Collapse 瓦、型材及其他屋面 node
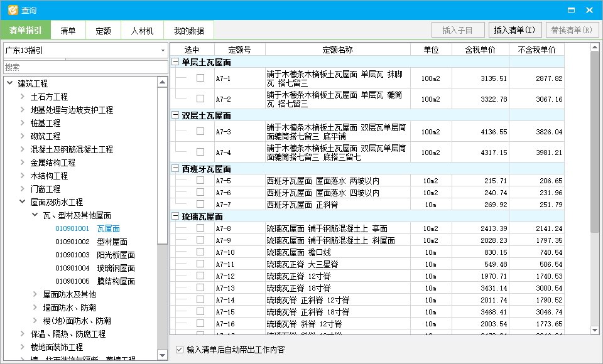Screen dimensions: 603x364 (x=35, y=215)
